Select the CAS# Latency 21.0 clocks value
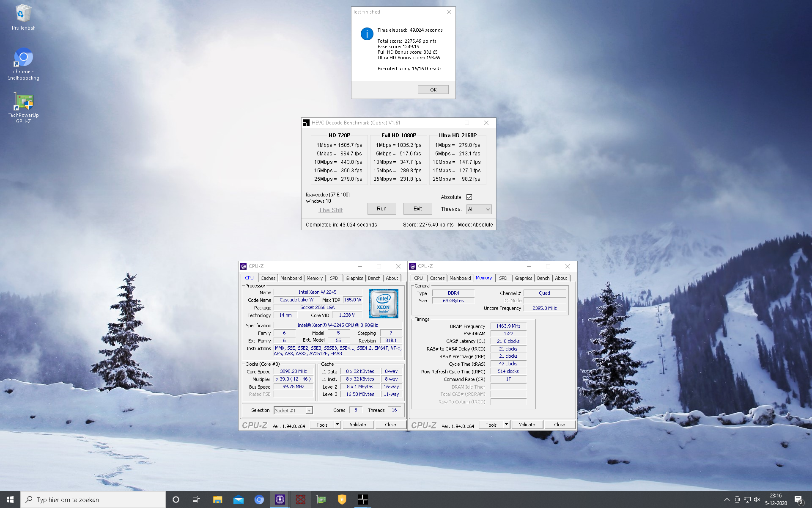Screen dimensions: 812x508 coord(508,341)
